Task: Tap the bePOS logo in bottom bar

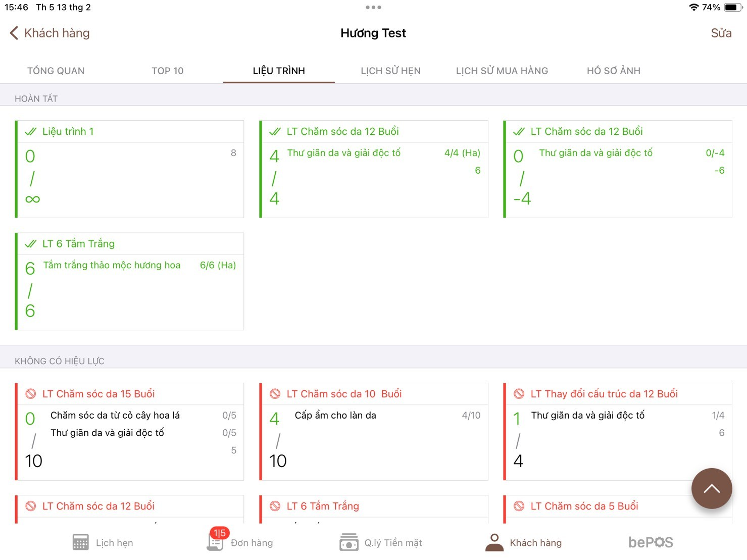Action: pos(651,542)
